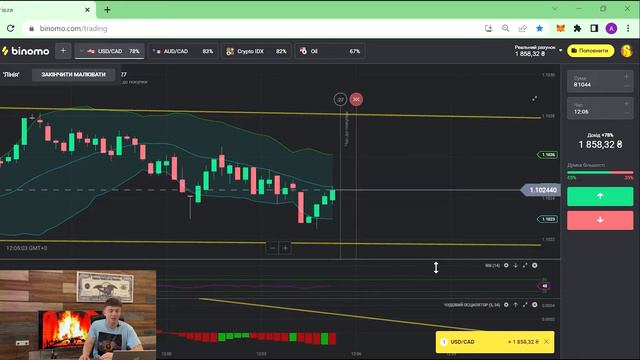The width and height of the screenshot is (640, 360).
Task: Open a new browser tab
Action: pyautogui.click(x=107, y=9)
